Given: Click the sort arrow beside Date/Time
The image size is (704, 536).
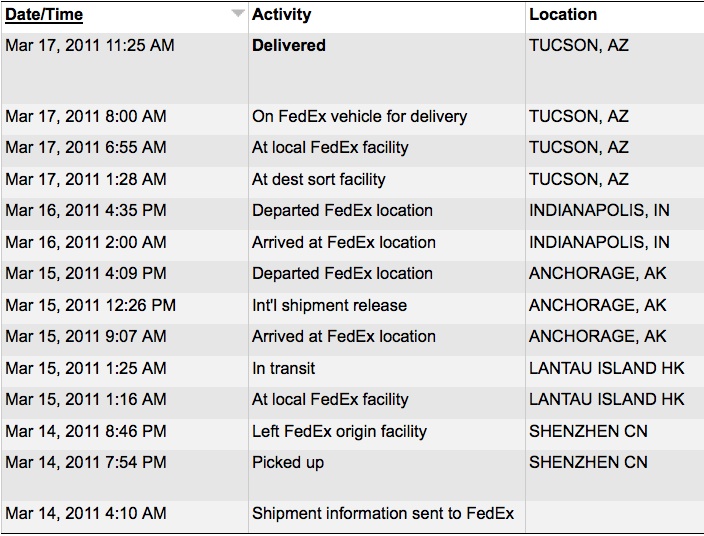Looking at the screenshot, I should [237, 14].
